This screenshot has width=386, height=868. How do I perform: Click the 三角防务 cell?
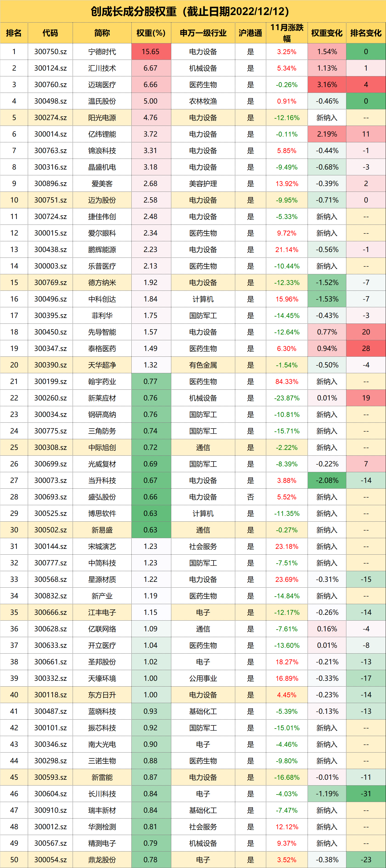(102, 431)
